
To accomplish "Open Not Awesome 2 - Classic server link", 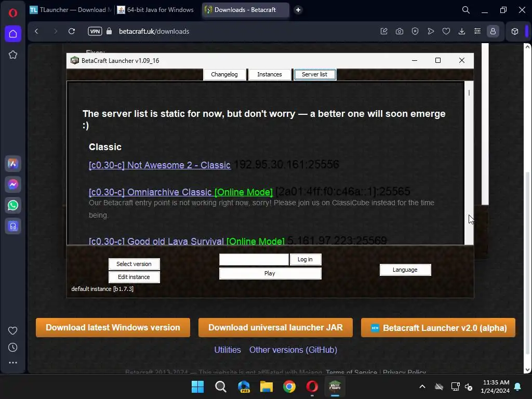I will (160, 165).
